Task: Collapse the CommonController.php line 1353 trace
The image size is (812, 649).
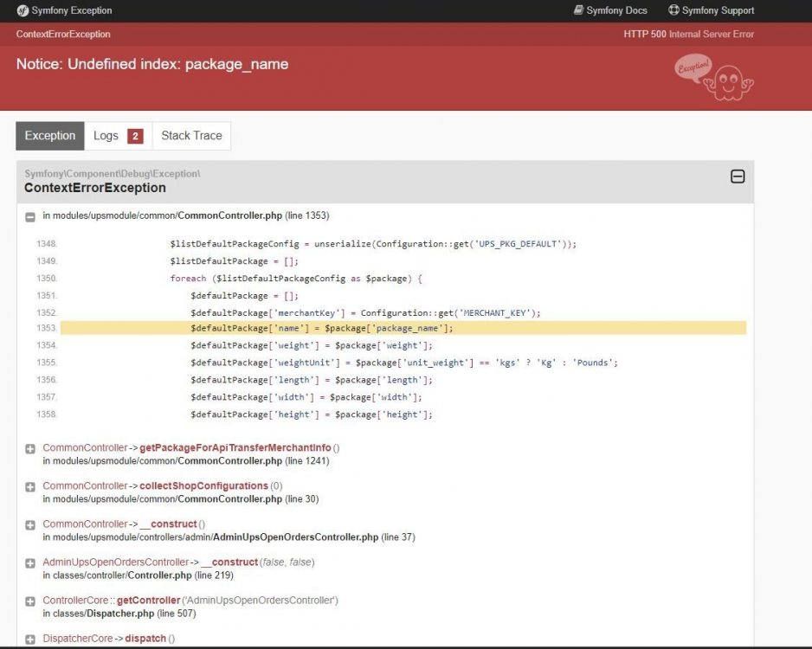Action: (30, 217)
